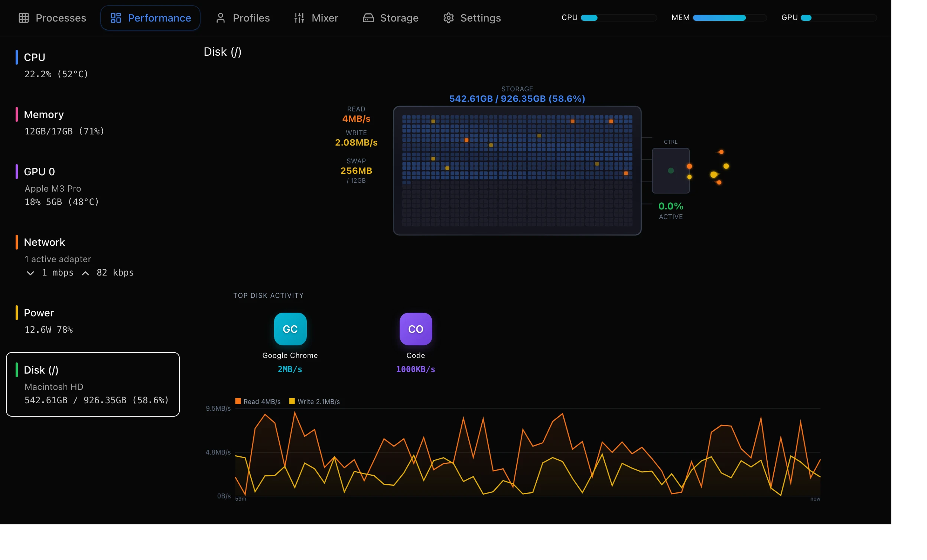
Task: Click the 'Write 2.1MB/s' legend label
Action: 319,402
